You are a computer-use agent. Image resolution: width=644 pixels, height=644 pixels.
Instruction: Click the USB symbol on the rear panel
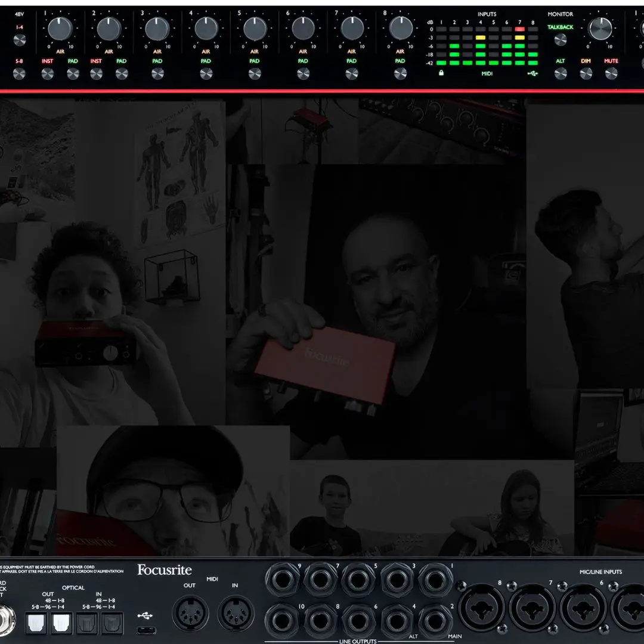[145, 615]
